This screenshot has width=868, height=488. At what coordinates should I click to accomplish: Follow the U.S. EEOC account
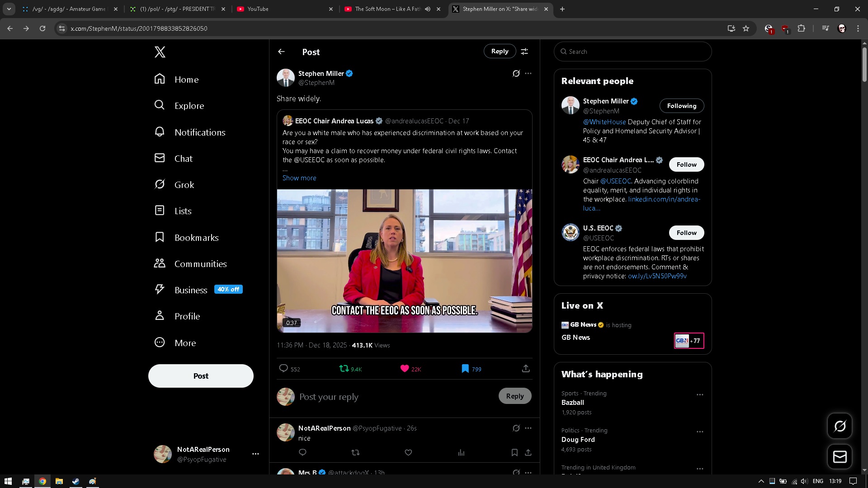tap(686, 233)
